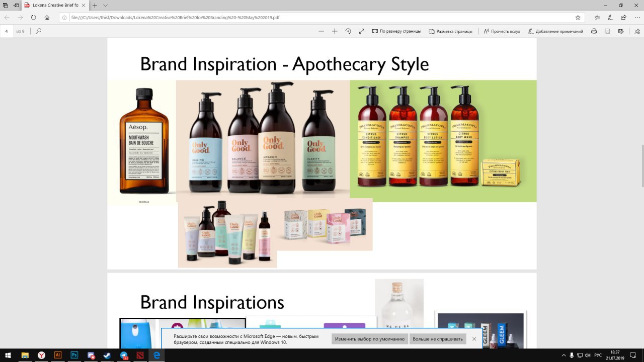Zoom in the PDF with plus
Image resolution: width=644 pixels, height=362 pixels.
[335, 31]
